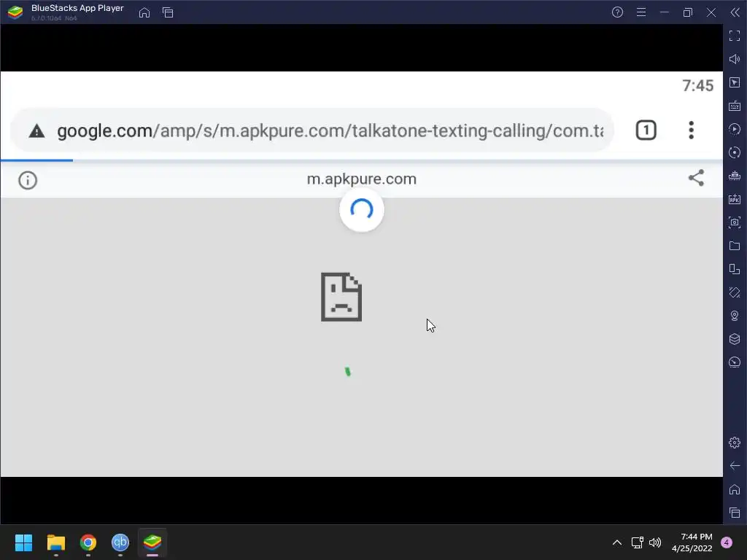Click the cursor lock icon in sidebar
The width and height of the screenshot is (747, 560).
click(x=735, y=82)
